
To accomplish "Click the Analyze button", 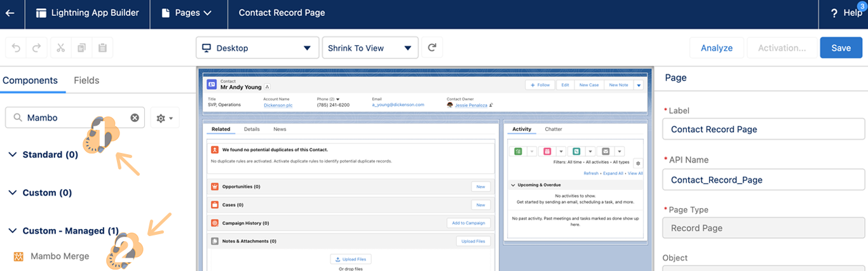I will tap(716, 48).
